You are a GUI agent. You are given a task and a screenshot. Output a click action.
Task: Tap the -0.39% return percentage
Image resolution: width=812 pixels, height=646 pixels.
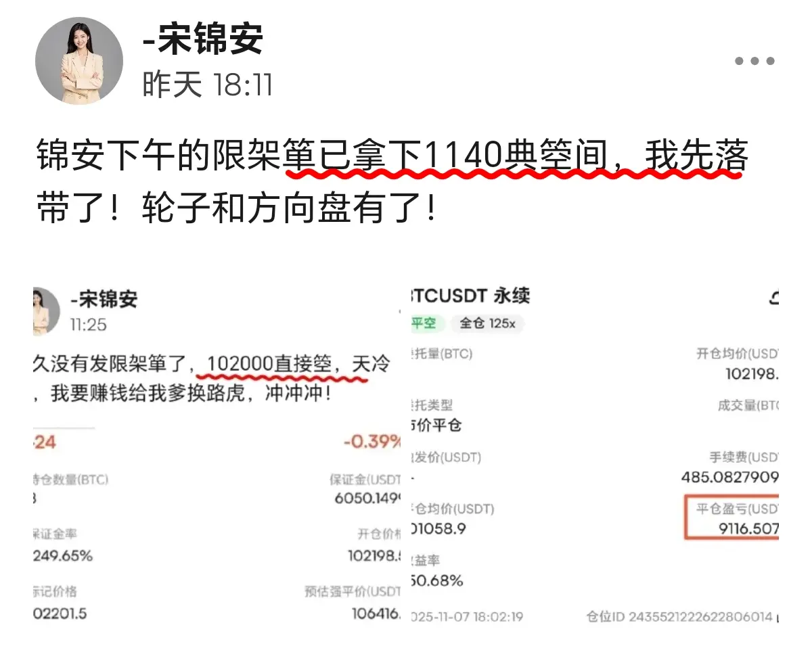click(372, 442)
